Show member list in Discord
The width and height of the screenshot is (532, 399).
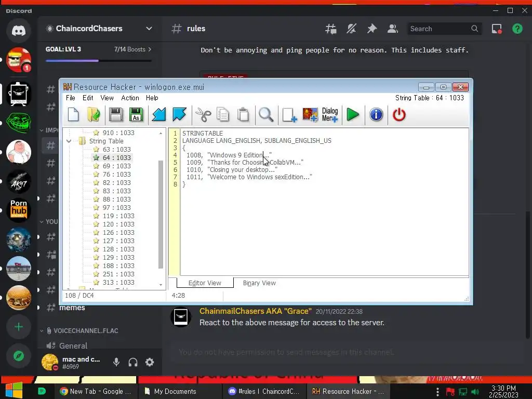(x=393, y=29)
